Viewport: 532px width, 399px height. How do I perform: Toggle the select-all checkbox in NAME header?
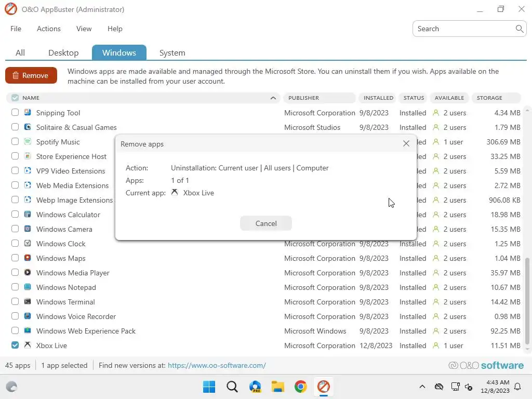click(x=15, y=98)
